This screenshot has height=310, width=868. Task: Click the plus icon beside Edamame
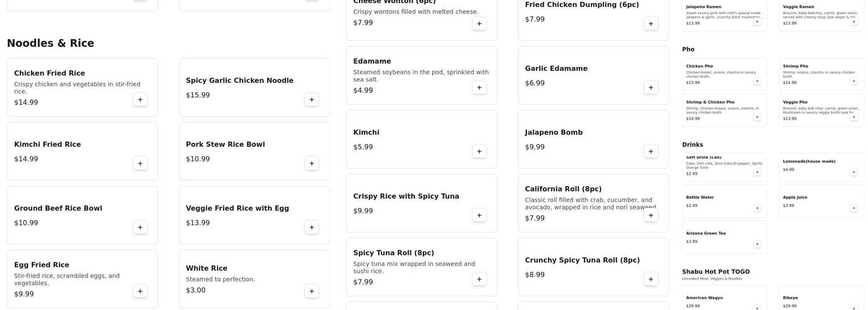coord(479,87)
